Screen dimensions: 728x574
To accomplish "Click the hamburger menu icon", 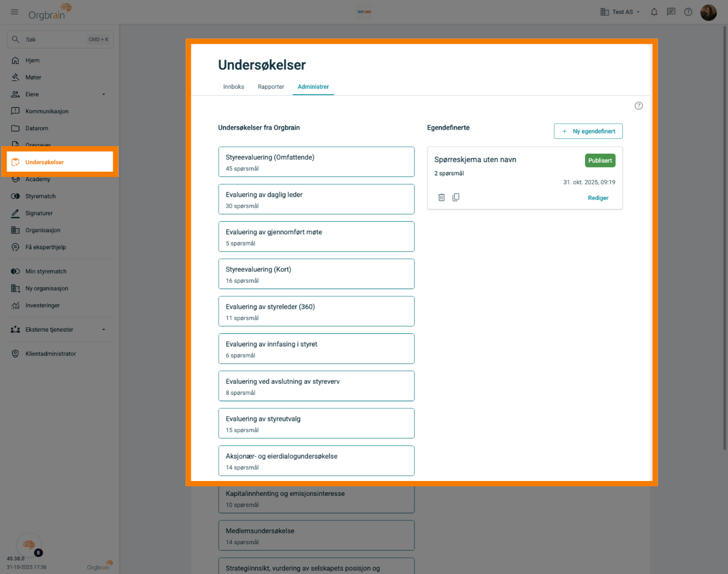I will (14, 12).
